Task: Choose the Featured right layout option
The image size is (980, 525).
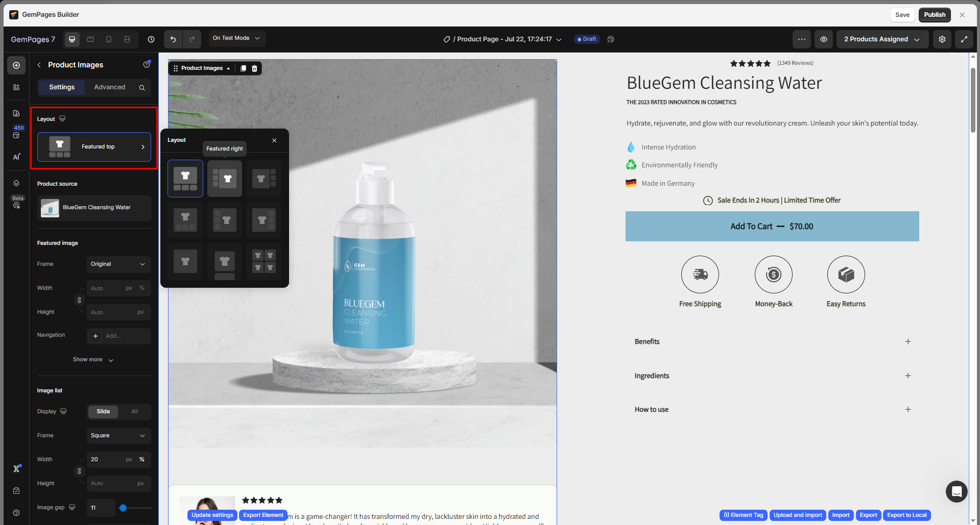Action: click(x=225, y=179)
